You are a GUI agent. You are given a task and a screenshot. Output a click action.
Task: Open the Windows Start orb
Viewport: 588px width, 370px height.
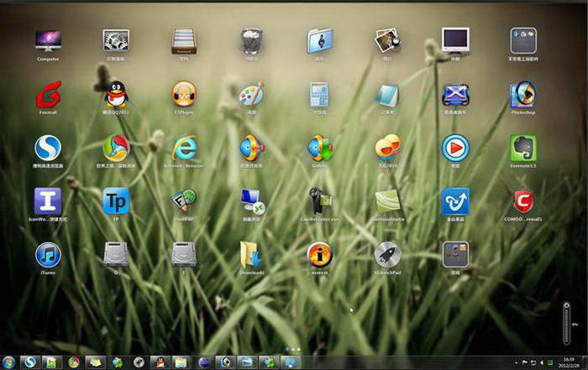(x=8, y=362)
